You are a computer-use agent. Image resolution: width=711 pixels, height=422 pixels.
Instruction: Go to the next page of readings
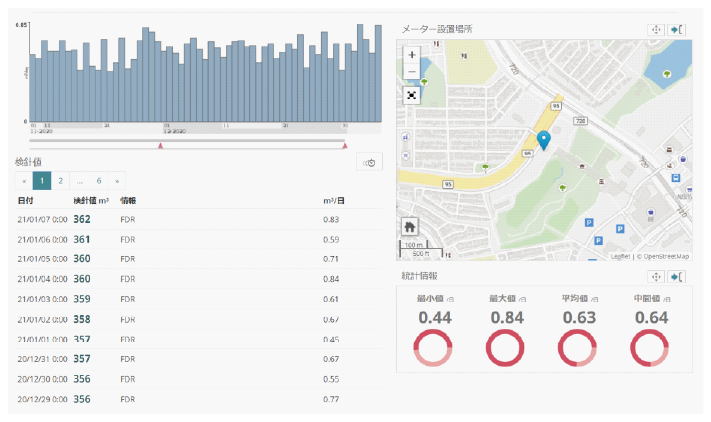[x=118, y=181]
